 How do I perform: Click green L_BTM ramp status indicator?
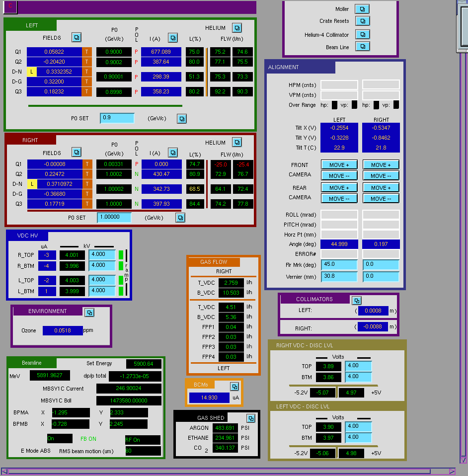(121, 291)
